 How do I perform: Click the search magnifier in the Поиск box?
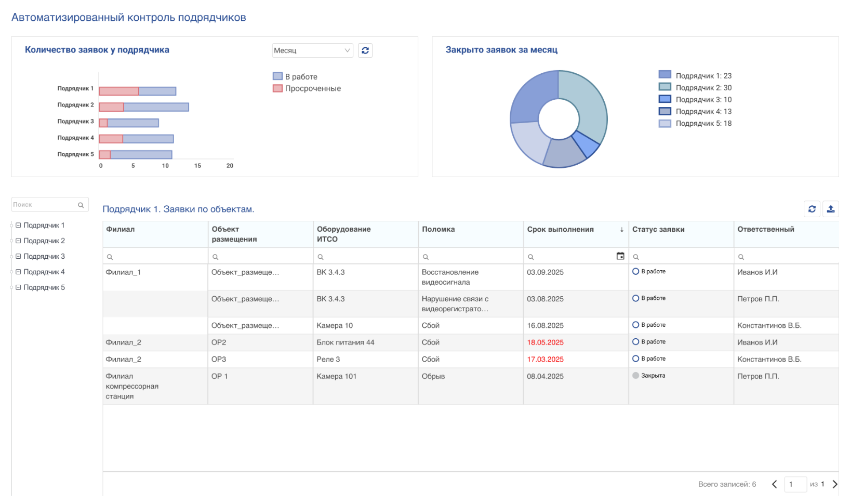[x=81, y=205]
